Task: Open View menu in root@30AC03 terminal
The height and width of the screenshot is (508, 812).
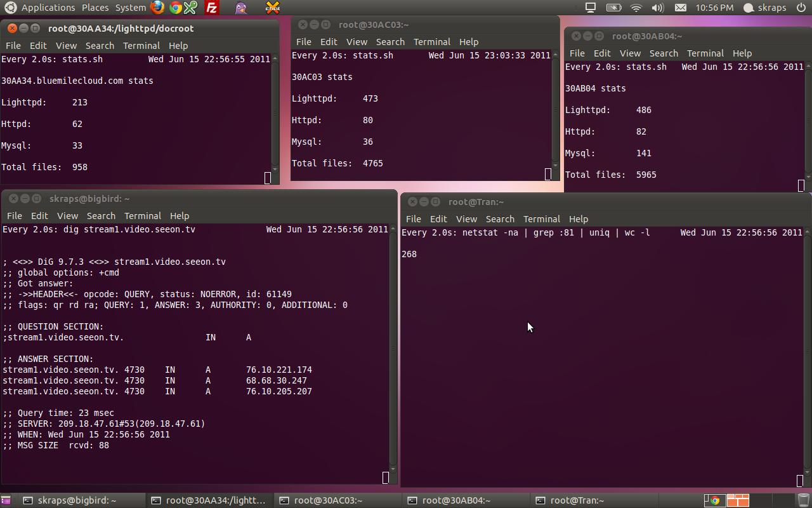Action: 357,42
